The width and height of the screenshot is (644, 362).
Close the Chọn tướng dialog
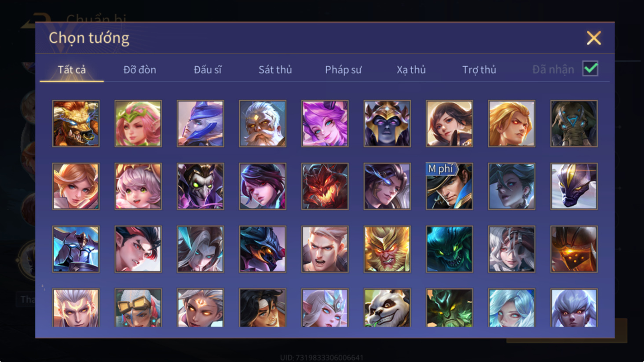coord(593,38)
